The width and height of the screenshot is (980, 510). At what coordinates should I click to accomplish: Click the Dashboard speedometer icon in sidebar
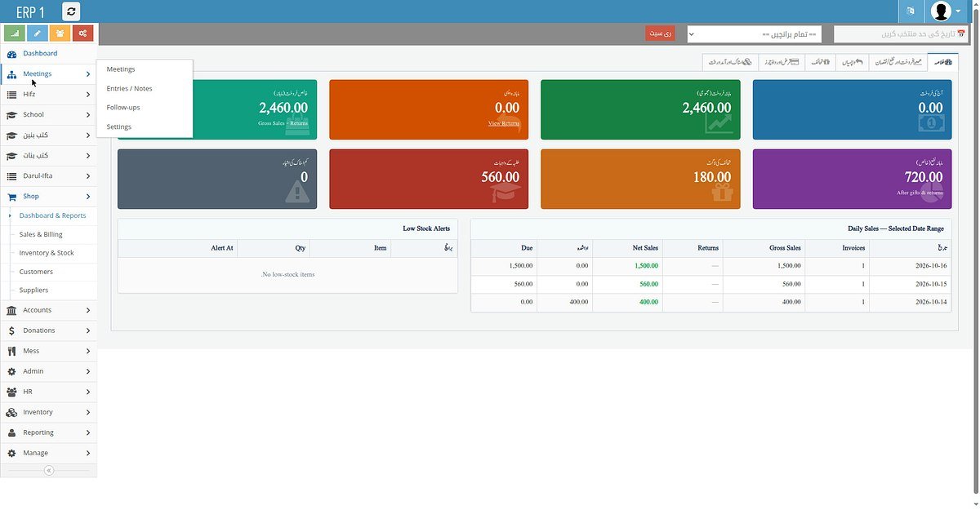11,54
